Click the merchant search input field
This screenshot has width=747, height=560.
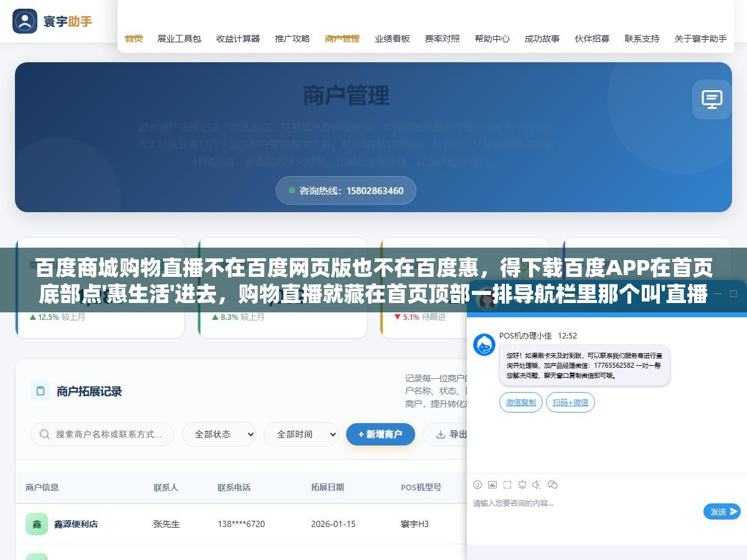(x=103, y=434)
